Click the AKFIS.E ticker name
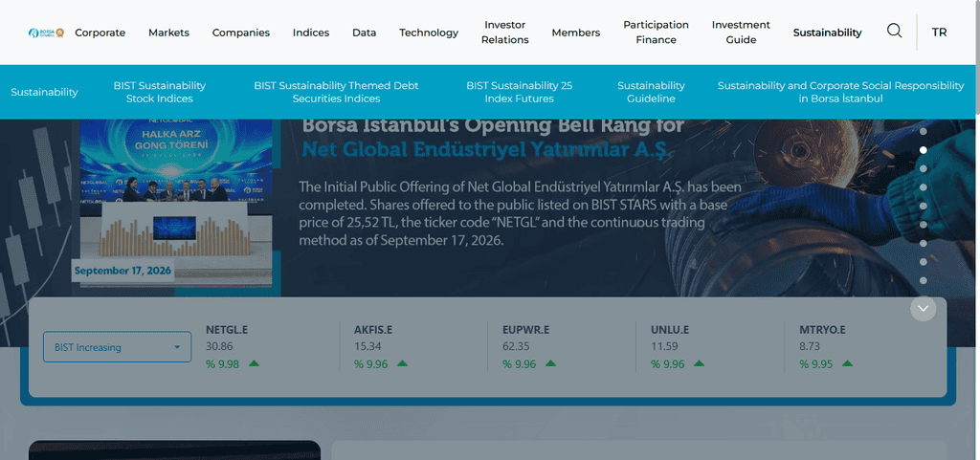 coord(373,330)
